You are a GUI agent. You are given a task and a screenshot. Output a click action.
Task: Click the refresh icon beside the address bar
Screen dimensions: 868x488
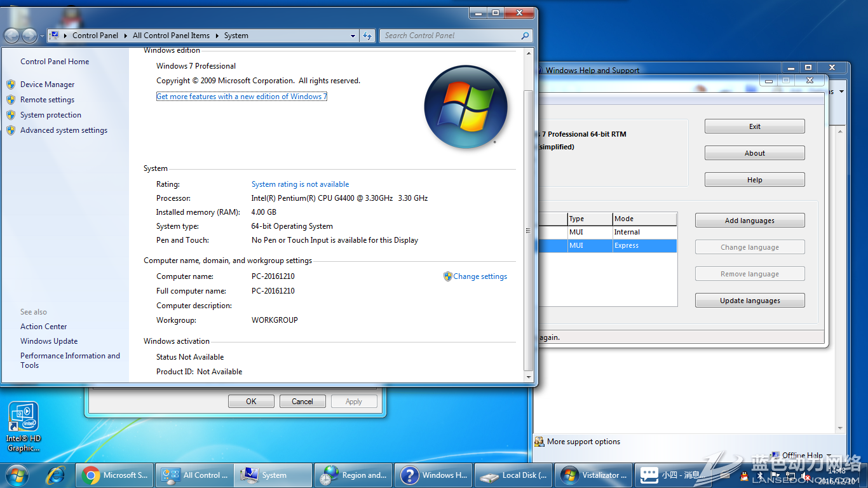pos(367,36)
